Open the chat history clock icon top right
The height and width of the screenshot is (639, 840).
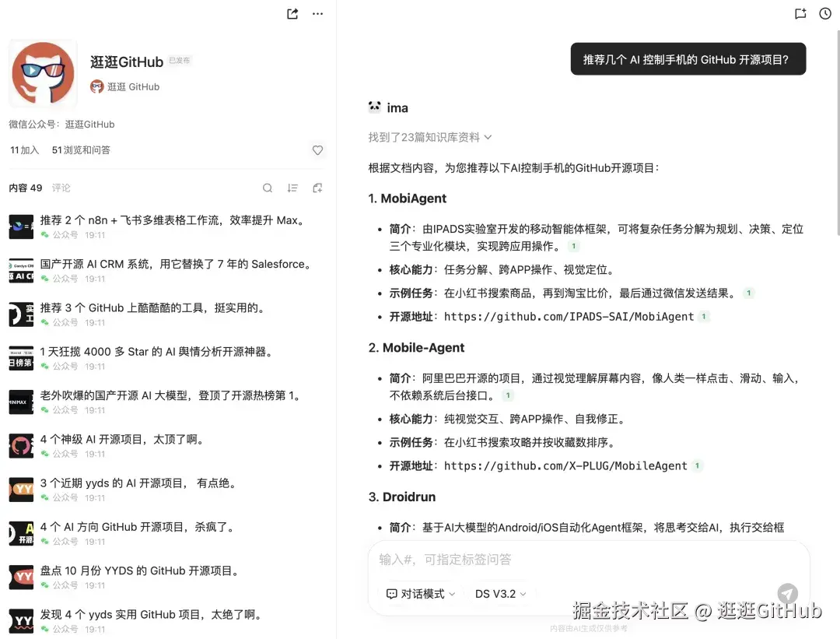pyautogui.click(x=824, y=13)
